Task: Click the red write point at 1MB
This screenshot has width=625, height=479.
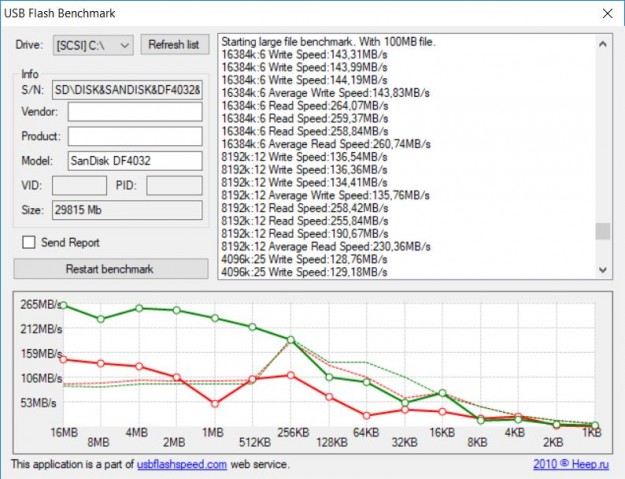Action: (215, 404)
